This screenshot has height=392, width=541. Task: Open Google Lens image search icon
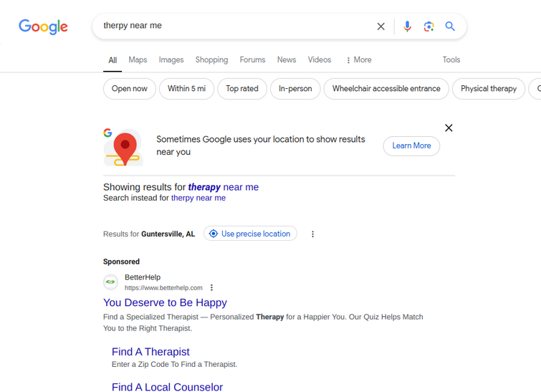[429, 27]
